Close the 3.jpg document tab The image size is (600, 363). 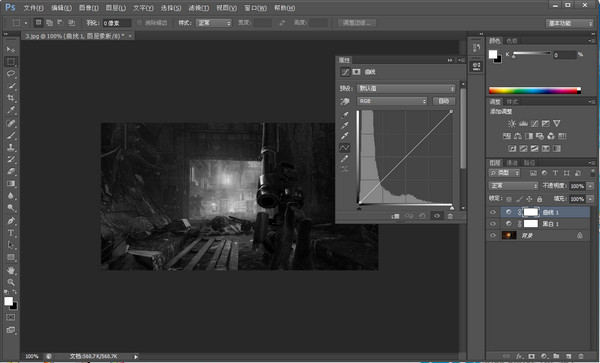click(130, 36)
